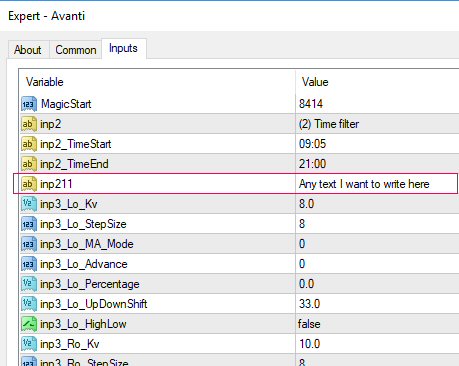Switch to the Common tab
The width and height of the screenshot is (459, 366).
point(76,50)
